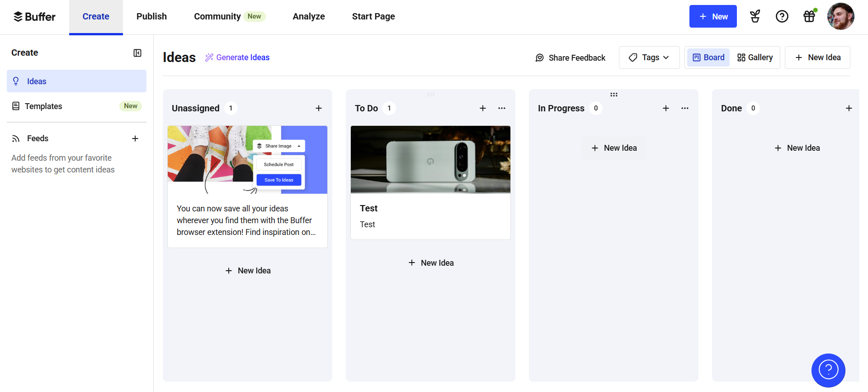This screenshot has width=868, height=392.
Task: Switch to Gallery view
Action: [755, 57]
